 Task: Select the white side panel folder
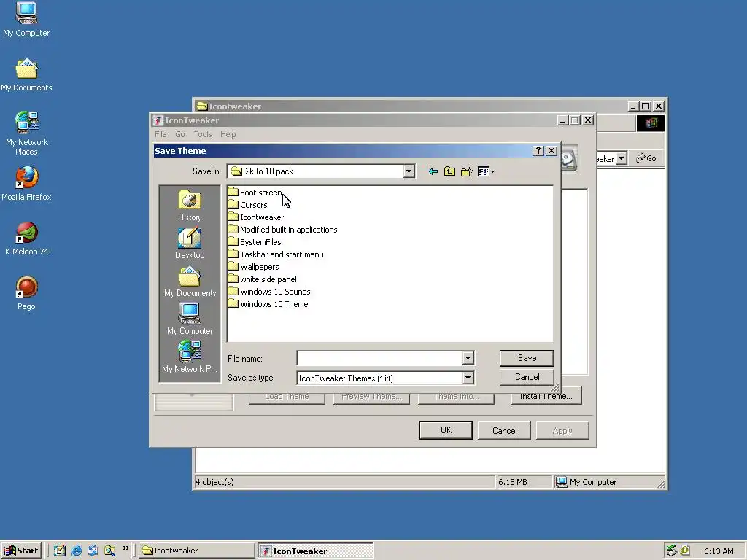[263, 279]
